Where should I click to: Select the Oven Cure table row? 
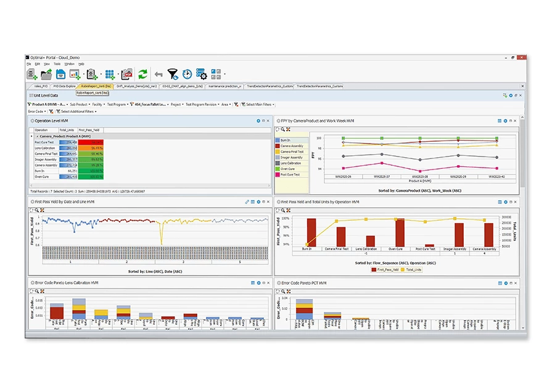68,177
